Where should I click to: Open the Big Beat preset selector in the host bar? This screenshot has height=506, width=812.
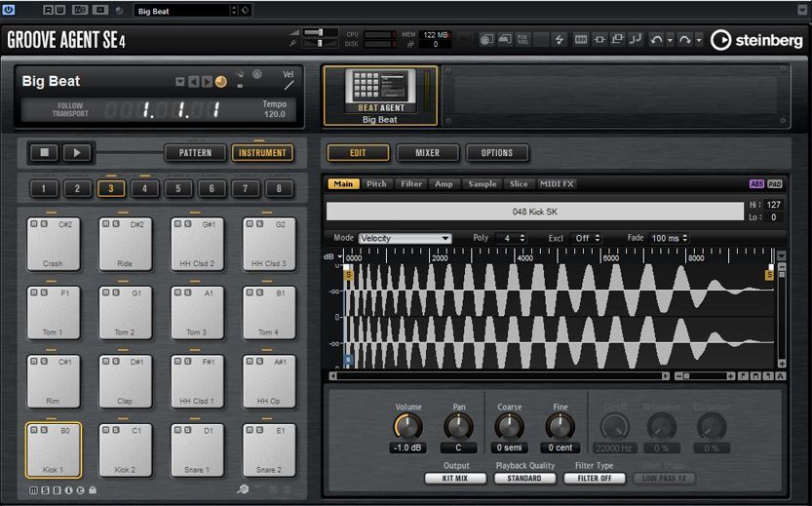pos(181,11)
